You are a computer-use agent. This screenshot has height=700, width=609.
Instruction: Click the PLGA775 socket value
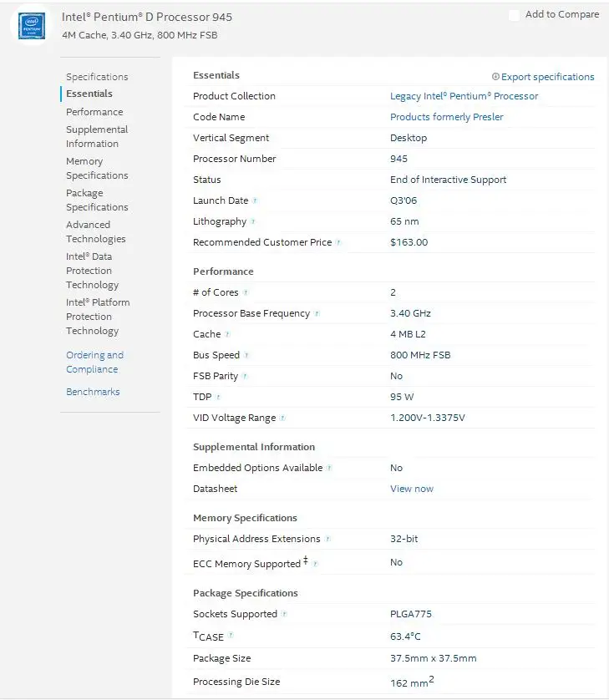click(411, 614)
